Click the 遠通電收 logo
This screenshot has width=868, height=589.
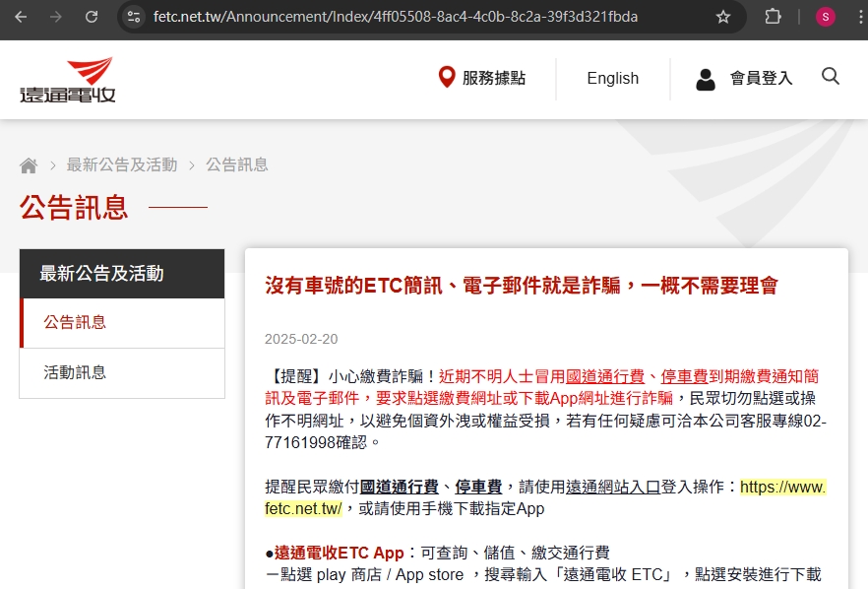point(68,80)
